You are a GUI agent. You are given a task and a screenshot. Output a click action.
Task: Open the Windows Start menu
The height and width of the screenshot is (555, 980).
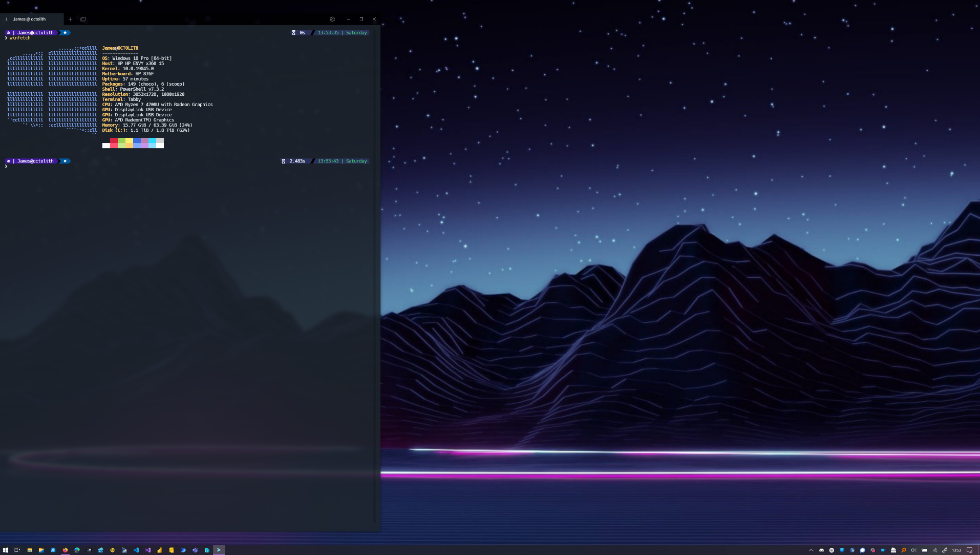(x=6, y=550)
